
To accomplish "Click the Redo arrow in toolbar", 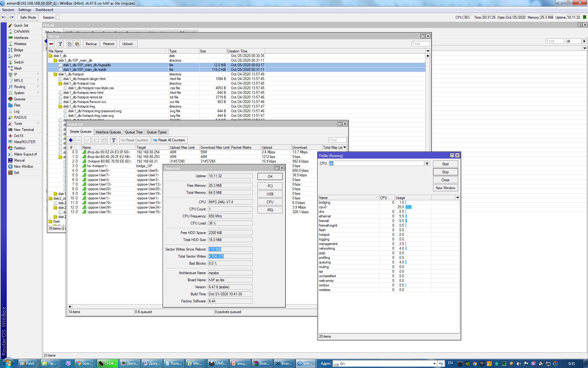I will coord(12,17).
